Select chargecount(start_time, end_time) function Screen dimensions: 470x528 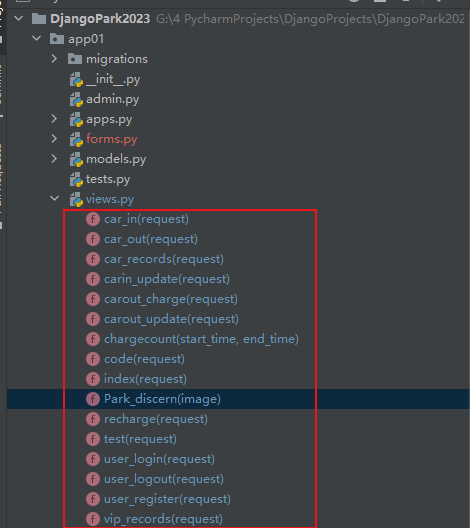tap(201, 339)
